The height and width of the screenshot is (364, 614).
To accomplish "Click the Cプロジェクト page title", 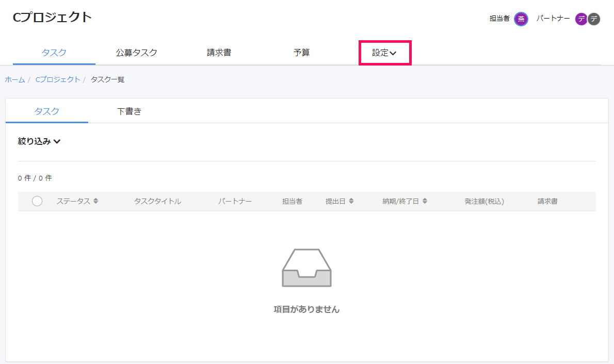I will point(53,17).
